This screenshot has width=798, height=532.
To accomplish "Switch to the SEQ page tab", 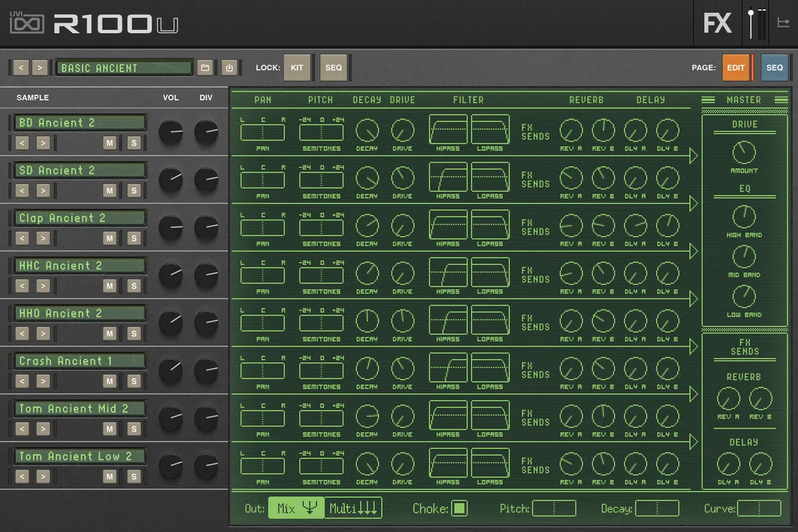I will (x=774, y=68).
